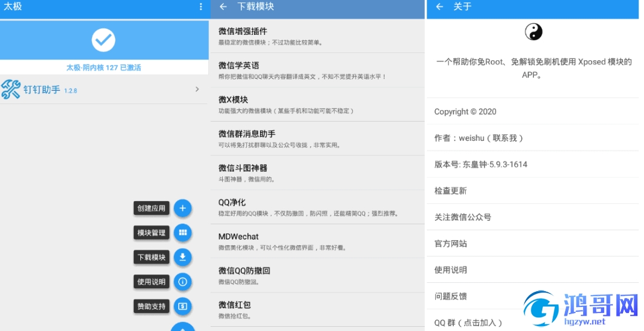
Task: Open 问题反馈 feedback row
Action: pyautogui.click(x=533, y=295)
